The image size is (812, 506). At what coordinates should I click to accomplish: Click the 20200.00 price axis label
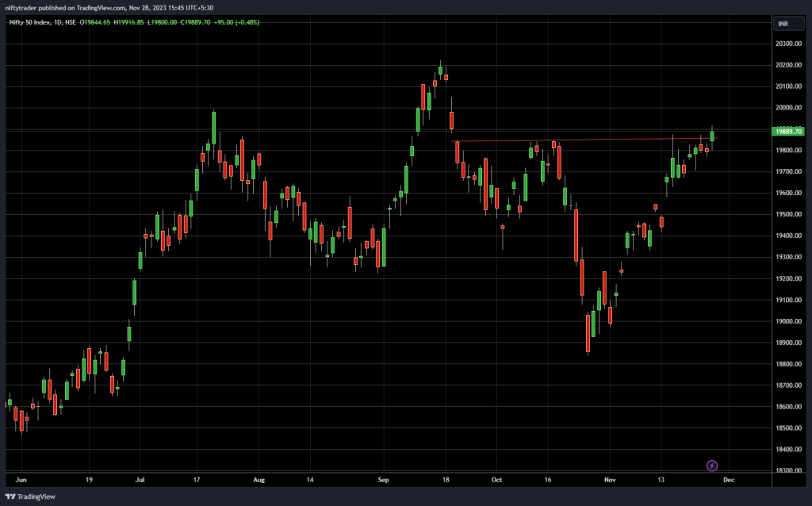click(x=788, y=65)
